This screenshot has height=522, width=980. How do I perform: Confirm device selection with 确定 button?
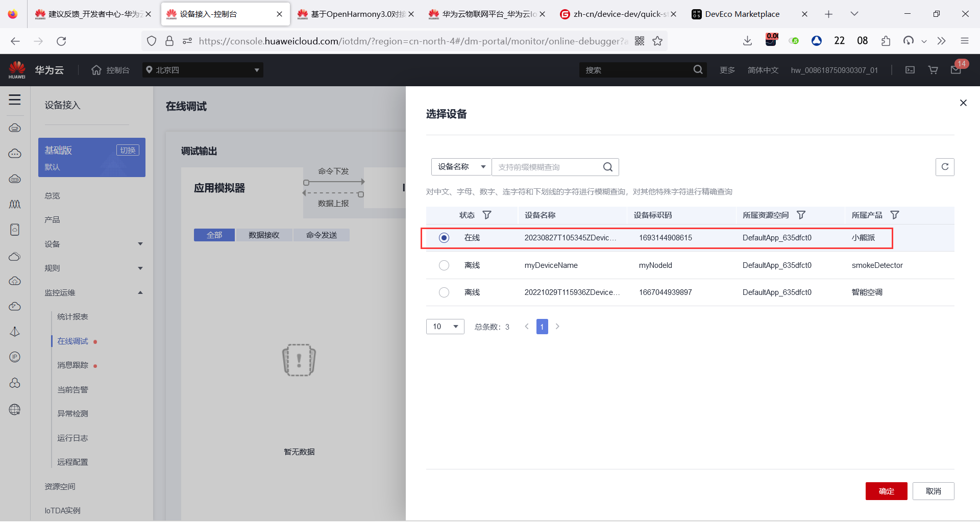coord(886,491)
